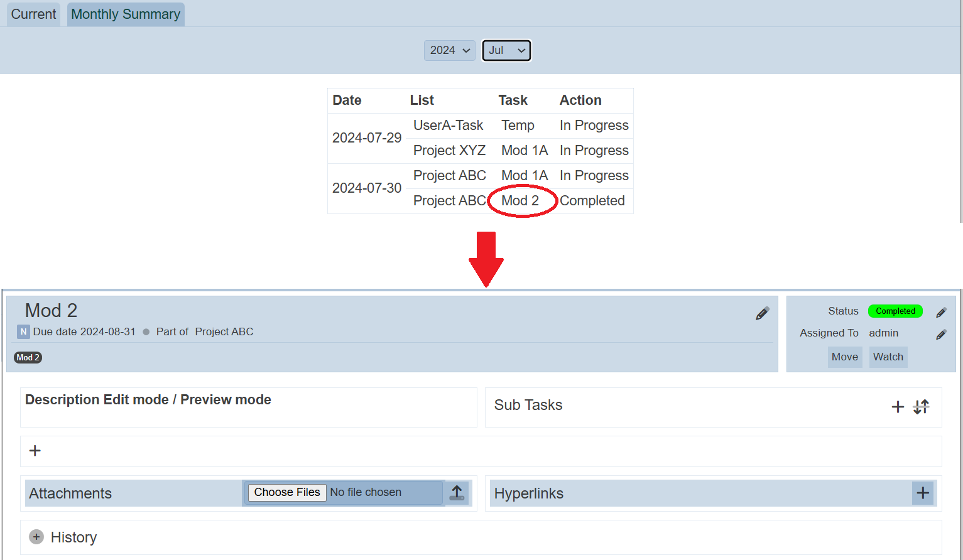The width and height of the screenshot is (963, 560).
Task: Click the green Completed status badge
Action: pos(895,311)
